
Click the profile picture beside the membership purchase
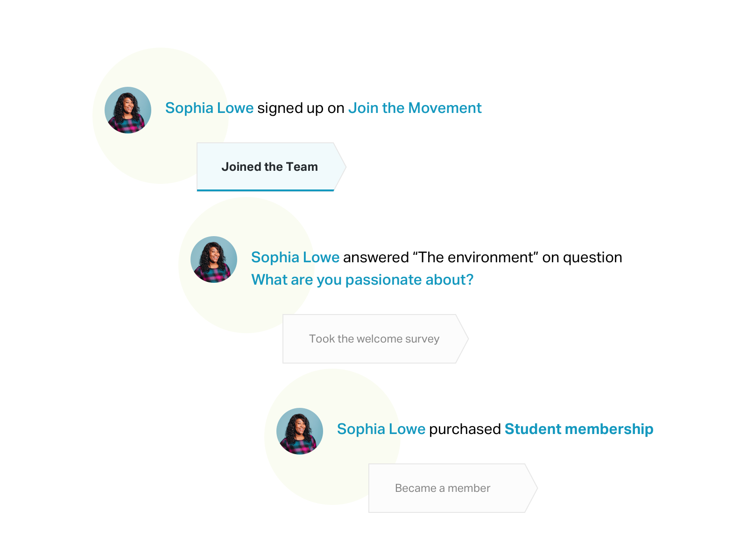[x=300, y=431]
